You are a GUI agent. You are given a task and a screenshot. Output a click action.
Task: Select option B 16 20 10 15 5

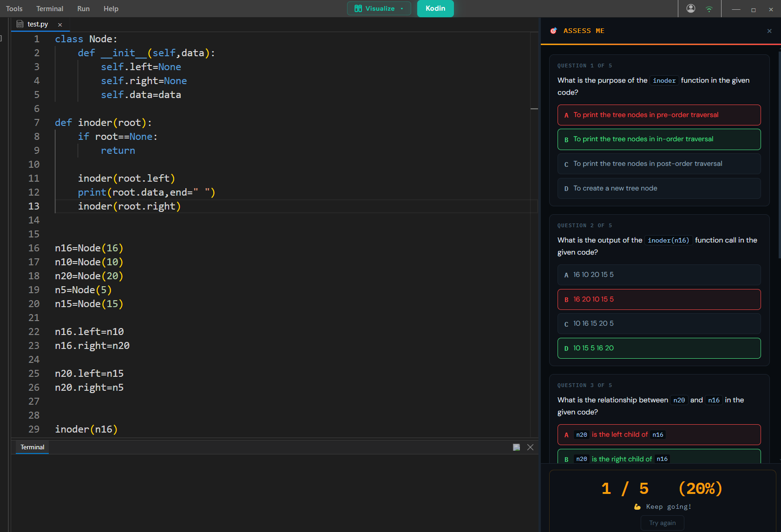(x=659, y=299)
